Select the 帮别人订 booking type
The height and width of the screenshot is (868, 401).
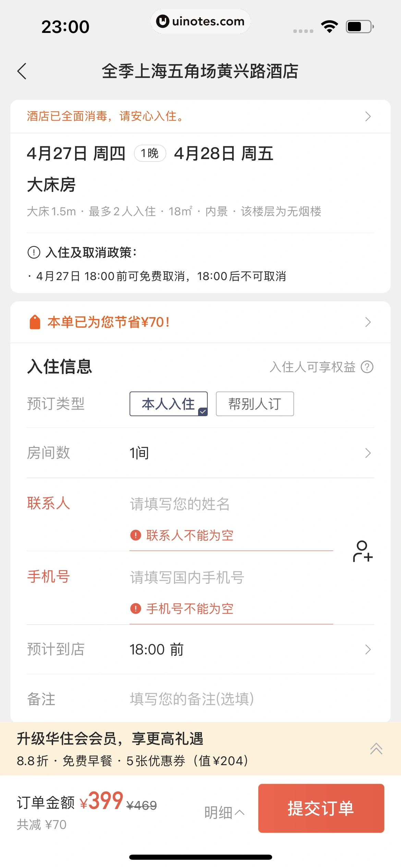pos(255,404)
